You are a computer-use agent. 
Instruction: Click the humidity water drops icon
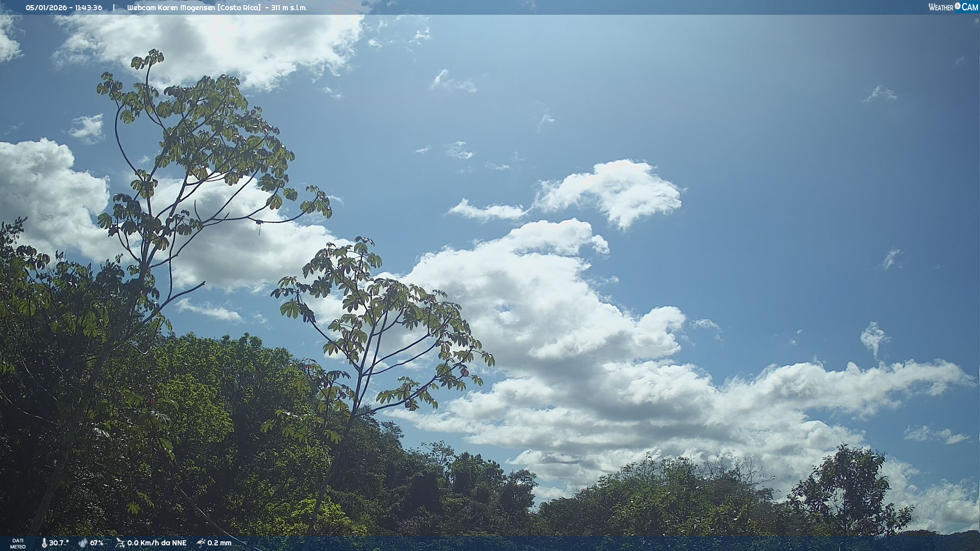point(83,543)
